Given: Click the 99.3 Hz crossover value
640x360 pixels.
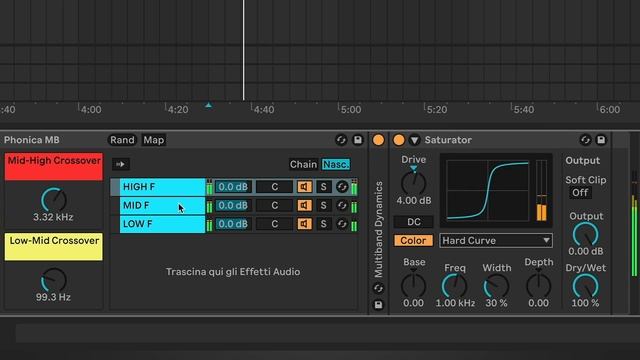Looking at the screenshot, I should (x=53, y=297).
